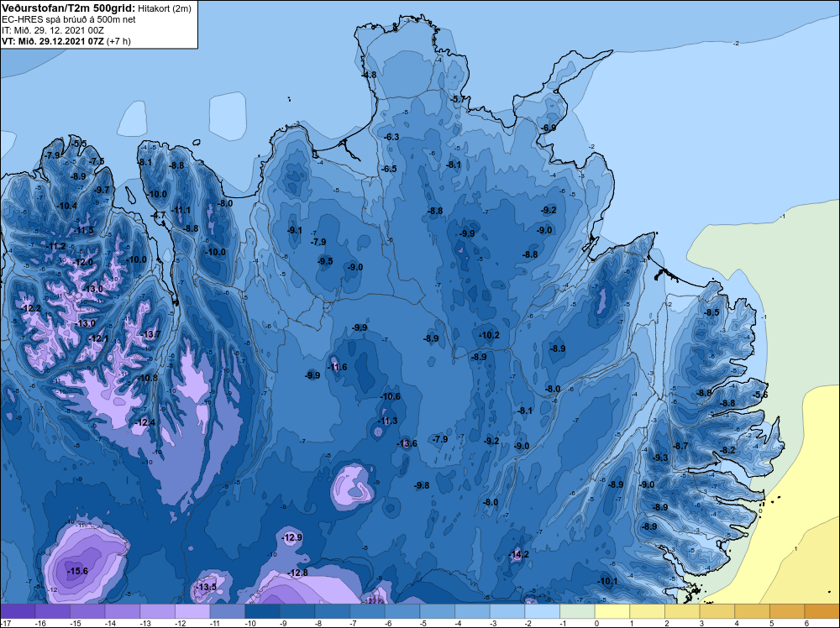Click the -12.8 temperature label
The image size is (840, 628).
click(x=297, y=573)
